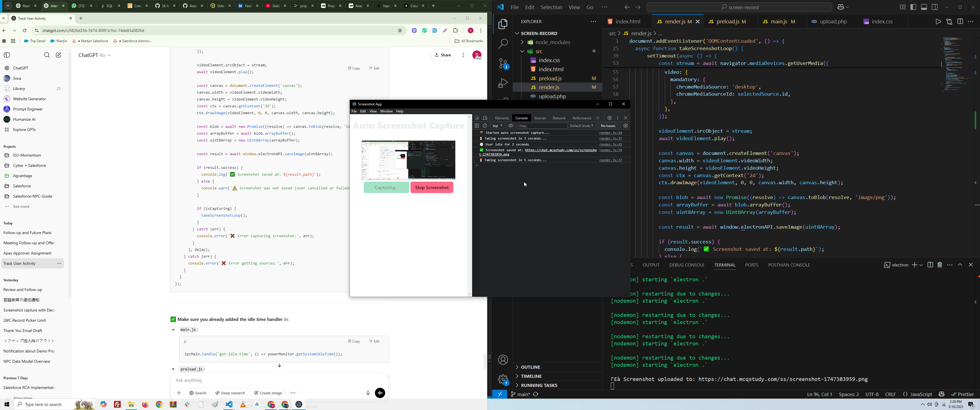This screenshot has width=980, height=410.
Task: Open the render.js:79 source link
Action: pos(610,150)
